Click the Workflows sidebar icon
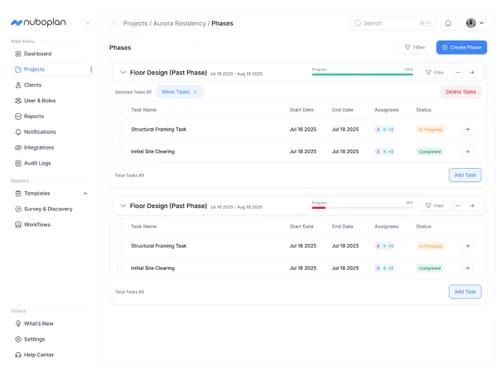500x375 pixels. coord(18,224)
